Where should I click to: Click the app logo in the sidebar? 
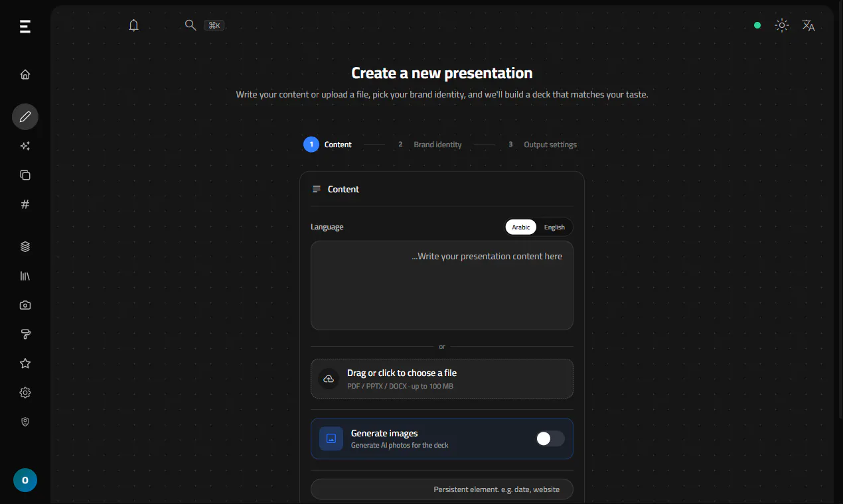coord(25,27)
